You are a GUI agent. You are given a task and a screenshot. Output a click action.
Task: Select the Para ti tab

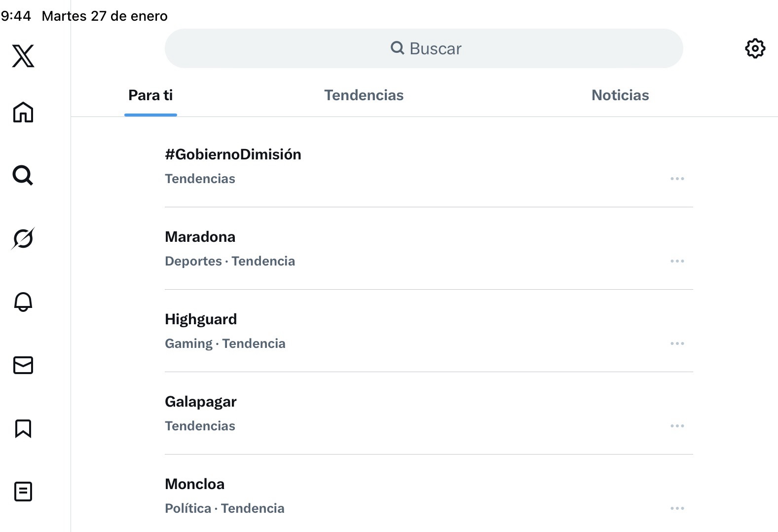[150, 95]
